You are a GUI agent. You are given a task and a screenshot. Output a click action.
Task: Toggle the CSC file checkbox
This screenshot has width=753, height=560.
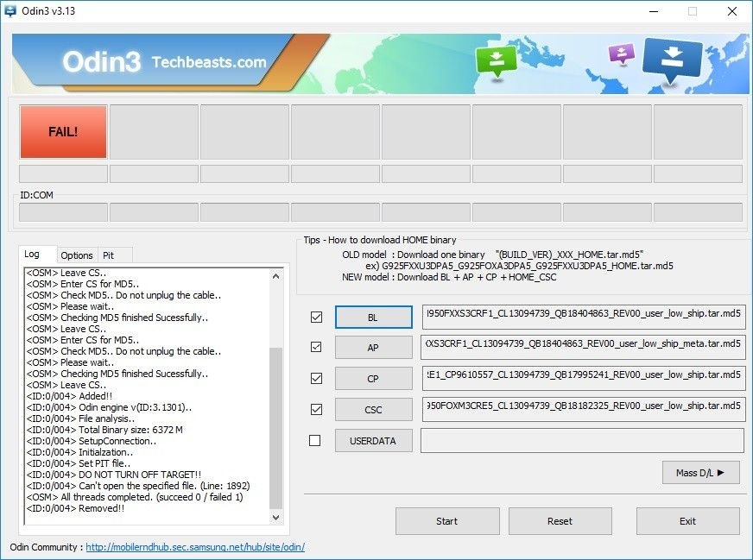point(316,409)
